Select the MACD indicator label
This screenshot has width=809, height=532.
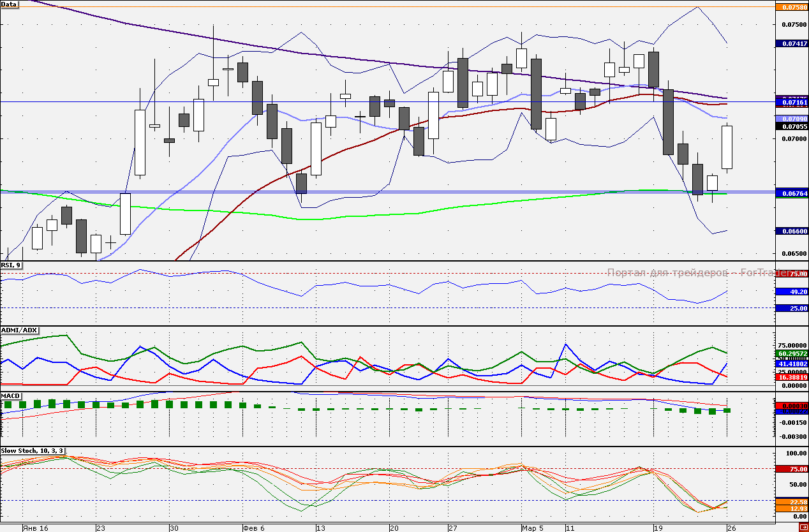(11, 396)
